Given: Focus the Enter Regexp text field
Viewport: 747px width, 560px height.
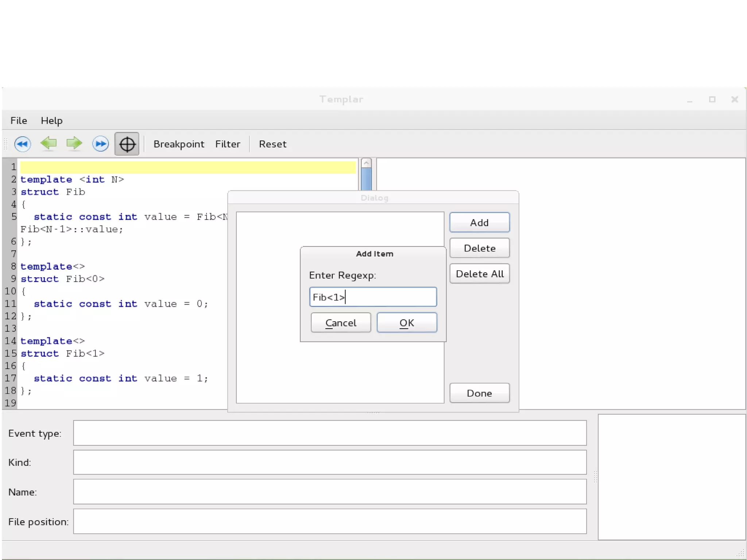Looking at the screenshot, I should 373,297.
